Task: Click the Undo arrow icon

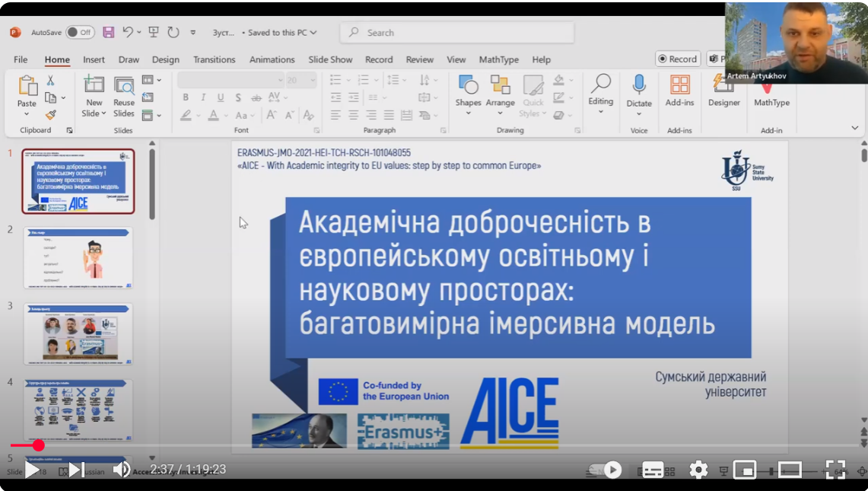Action: coord(128,32)
